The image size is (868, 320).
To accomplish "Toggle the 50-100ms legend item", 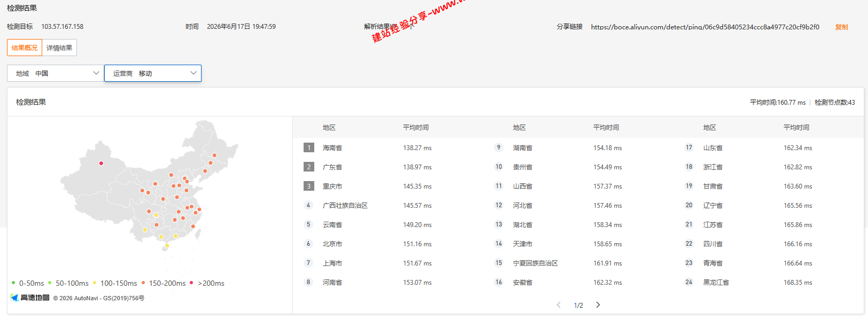I will tap(68, 283).
